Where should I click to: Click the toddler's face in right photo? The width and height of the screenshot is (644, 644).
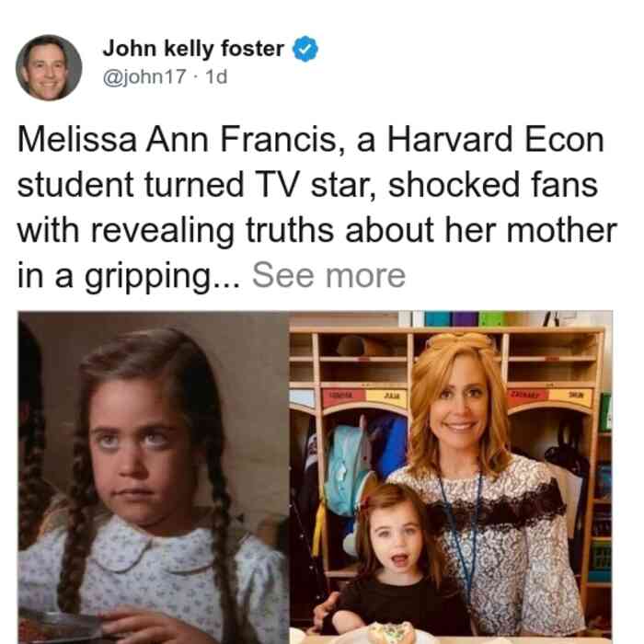397,540
